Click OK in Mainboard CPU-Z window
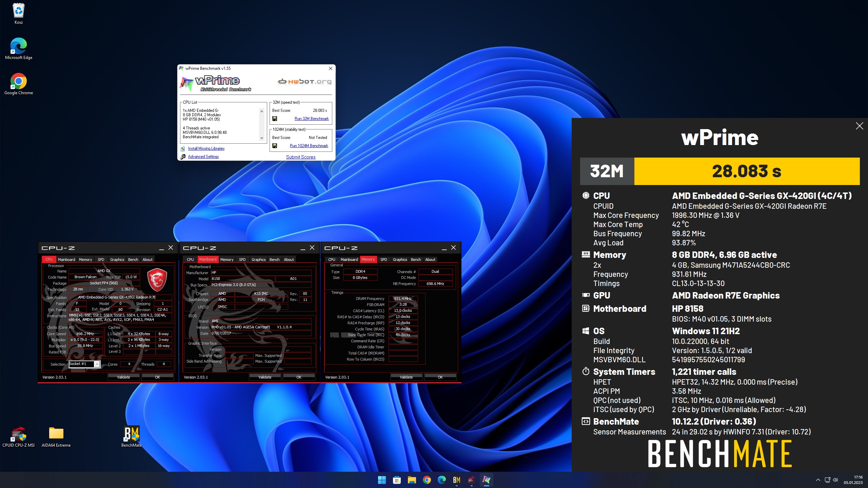 pyautogui.click(x=299, y=377)
